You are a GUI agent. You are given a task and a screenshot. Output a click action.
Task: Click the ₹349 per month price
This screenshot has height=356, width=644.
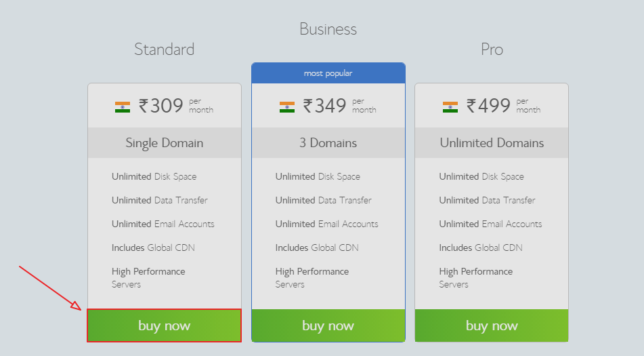pyautogui.click(x=339, y=106)
